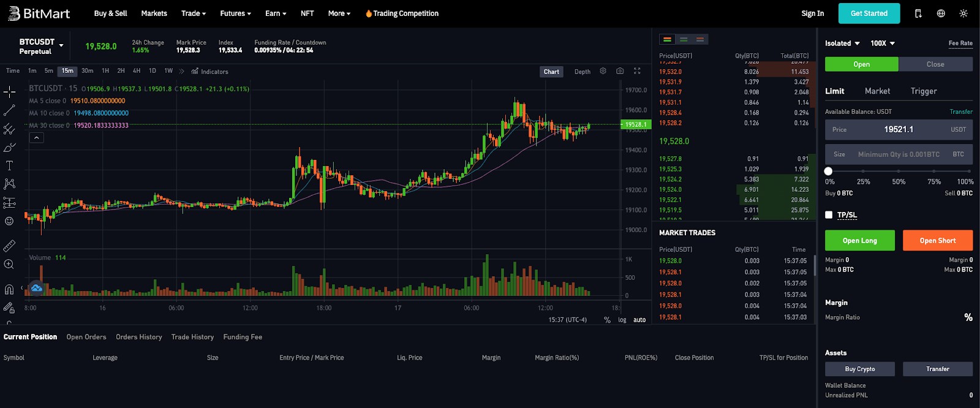Screen dimensions: 980x408
Task: Toggle log scale on chart
Action: coord(622,320)
